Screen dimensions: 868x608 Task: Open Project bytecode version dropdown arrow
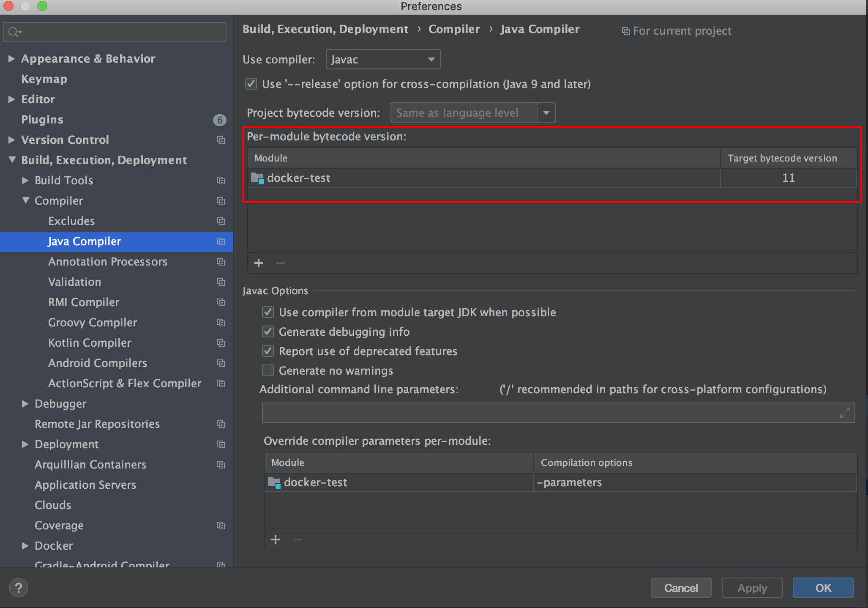(x=546, y=112)
